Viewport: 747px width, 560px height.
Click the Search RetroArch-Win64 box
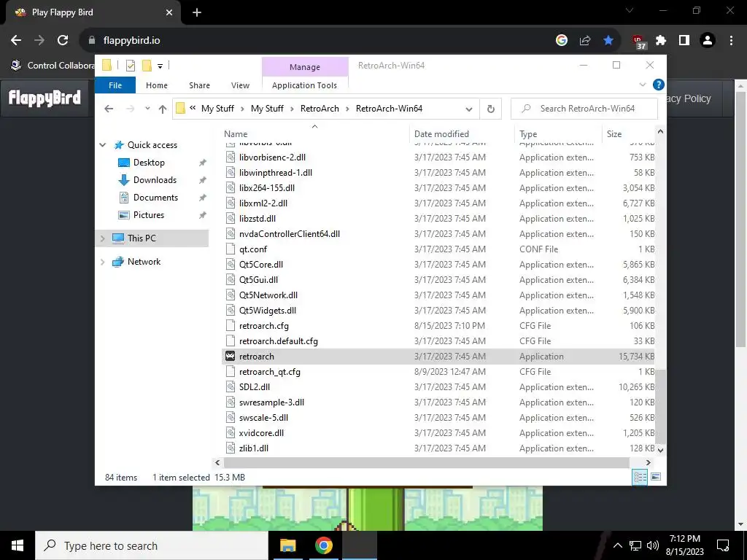coord(584,109)
